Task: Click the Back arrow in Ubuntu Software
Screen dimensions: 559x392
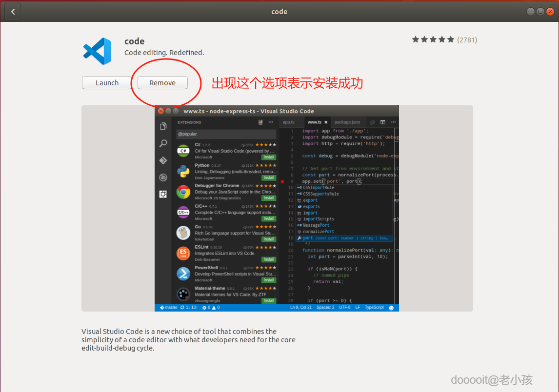Action: [12, 11]
